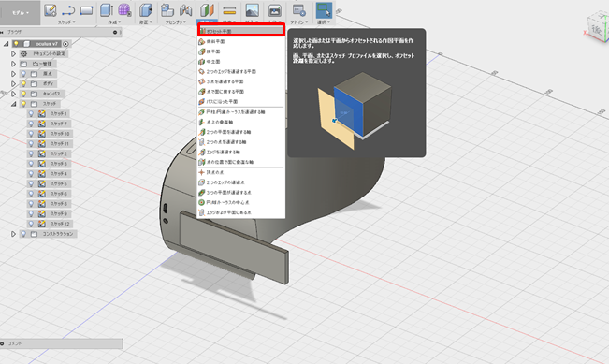Show スケッチ1 via its light bulb

click(31, 114)
